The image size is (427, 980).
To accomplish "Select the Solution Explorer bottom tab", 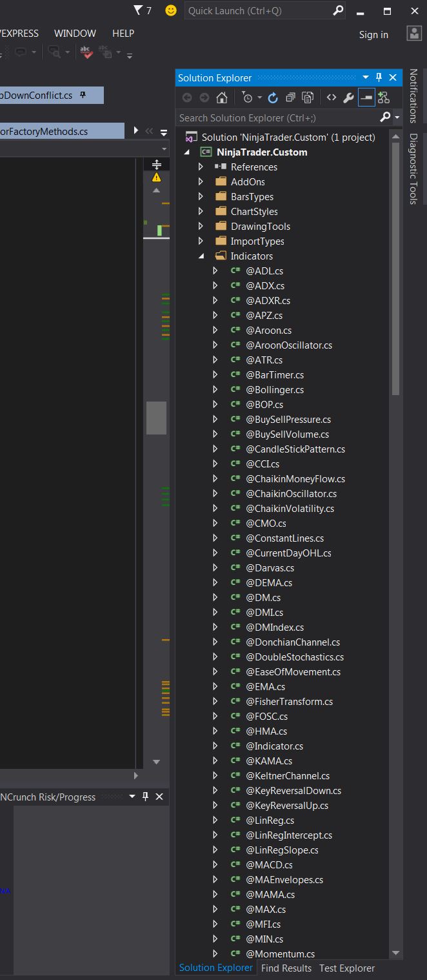I will pos(216,968).
